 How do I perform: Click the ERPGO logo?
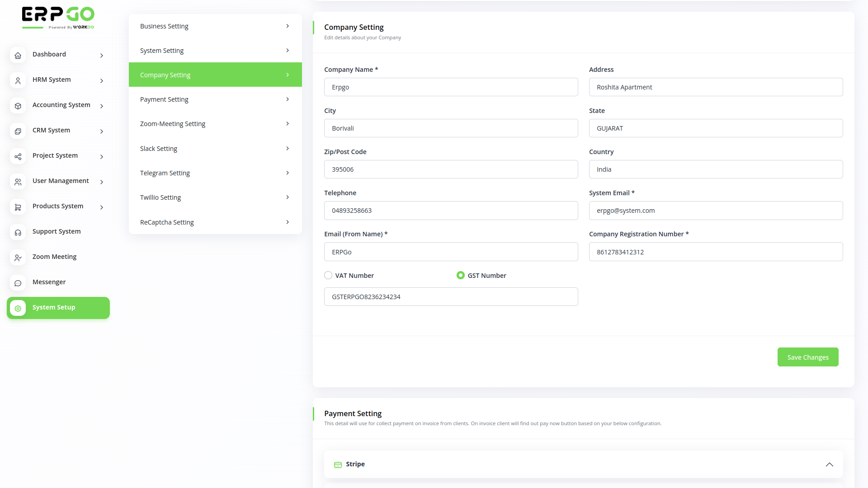(58, 17)
